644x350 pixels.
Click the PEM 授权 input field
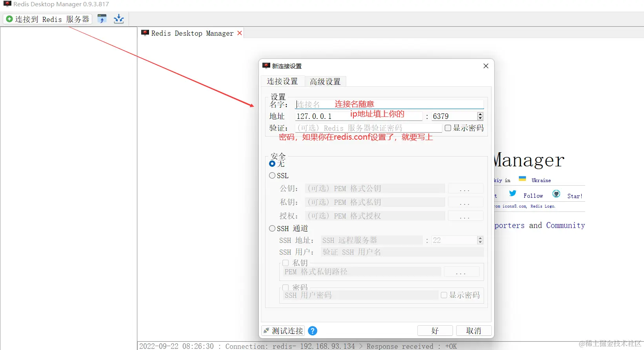[375, 216]
